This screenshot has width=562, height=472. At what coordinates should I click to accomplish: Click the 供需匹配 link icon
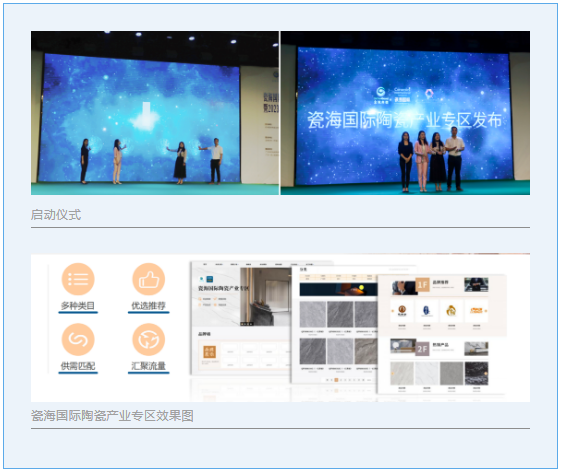(x=78, y=339)
